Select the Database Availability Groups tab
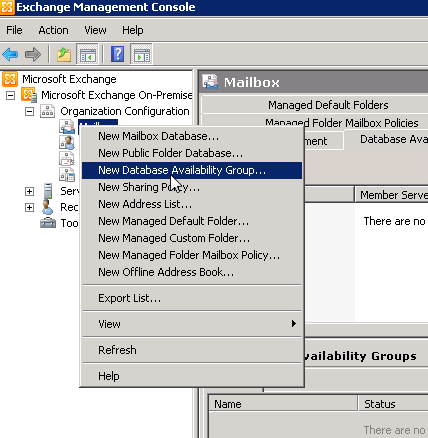The height and width of the screenshot is (438, 428). [386, 139]
